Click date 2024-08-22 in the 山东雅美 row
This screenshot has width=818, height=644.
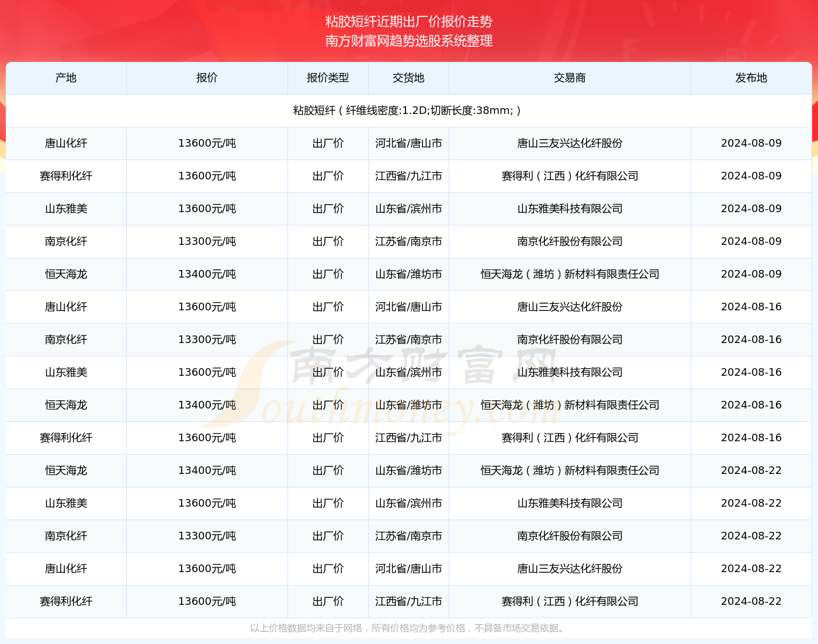tap(751, 503)
